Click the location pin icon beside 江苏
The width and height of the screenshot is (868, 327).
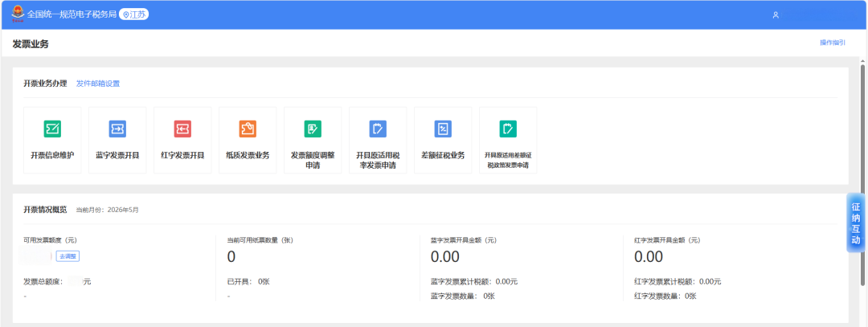pos(125,15)
